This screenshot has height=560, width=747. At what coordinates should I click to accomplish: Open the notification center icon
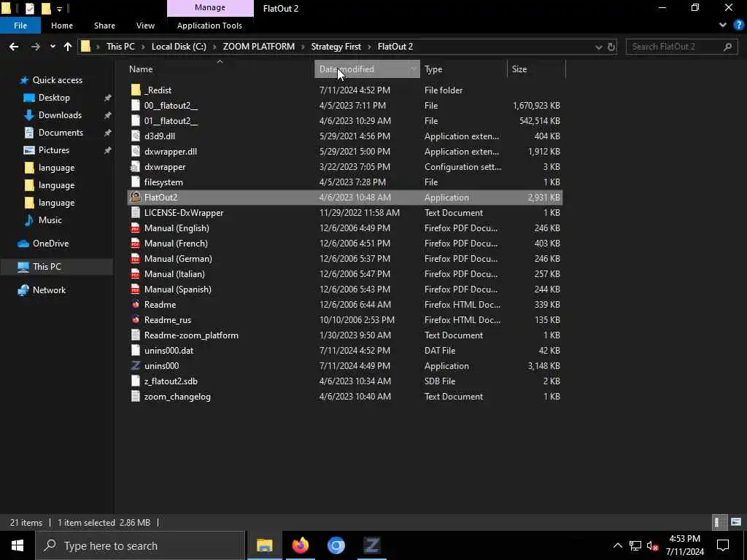click(x=723, y=545)
